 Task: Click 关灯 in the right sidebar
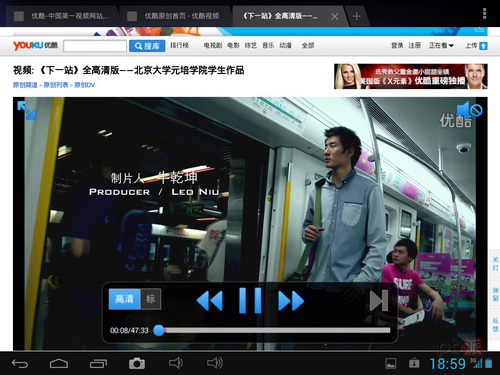point(495,264)
